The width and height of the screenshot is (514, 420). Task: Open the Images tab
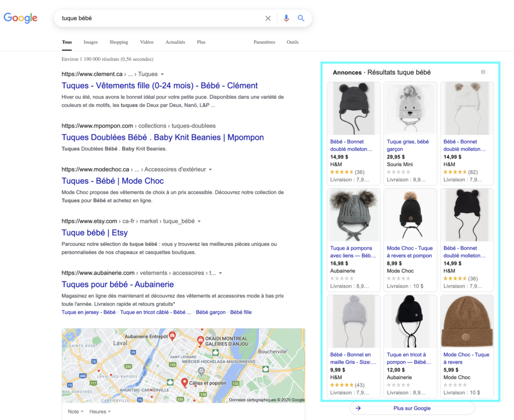[x=90, y=42]
